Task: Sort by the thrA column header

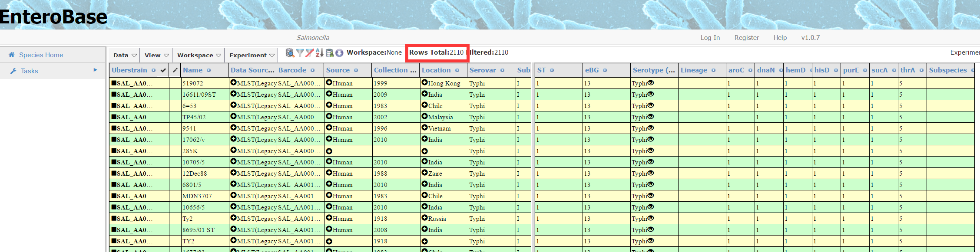Action: pos(911,70)
